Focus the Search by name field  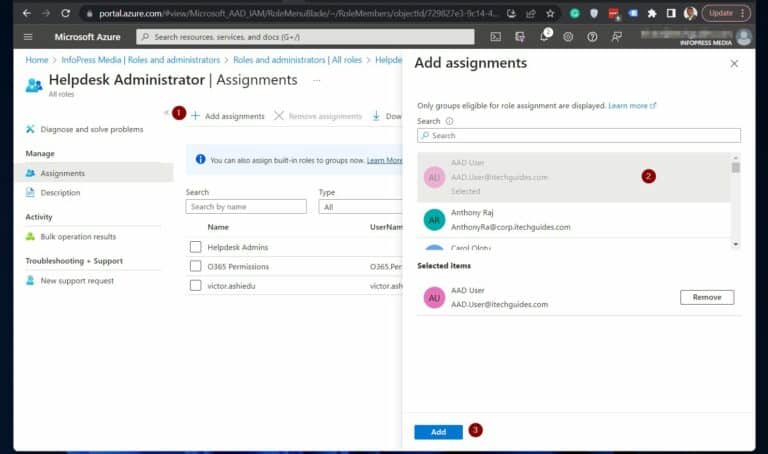click(246, 207)
